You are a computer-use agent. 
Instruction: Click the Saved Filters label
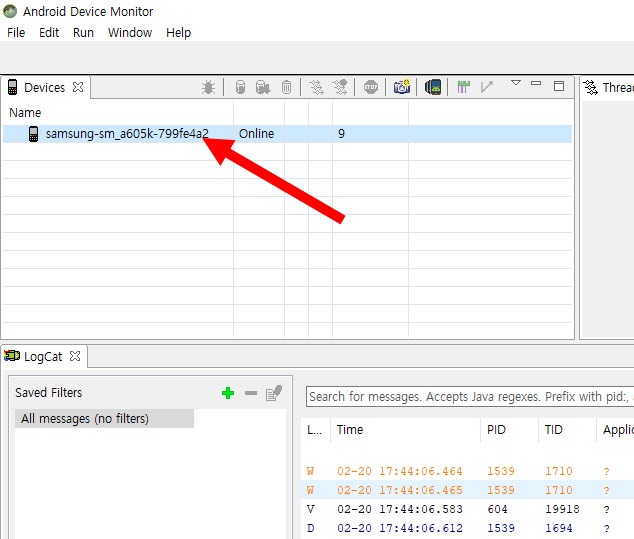point(49,392)
